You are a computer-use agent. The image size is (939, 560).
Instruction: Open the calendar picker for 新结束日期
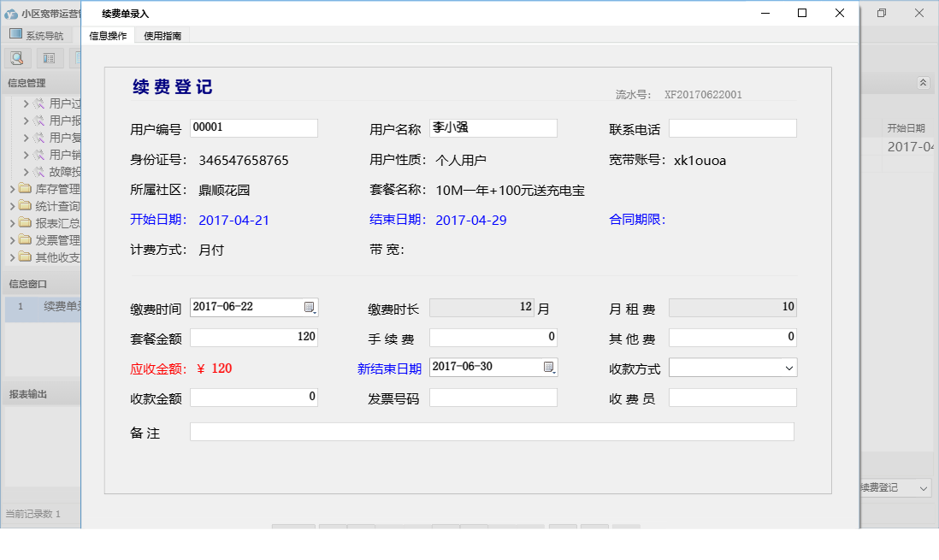point(548,367)
